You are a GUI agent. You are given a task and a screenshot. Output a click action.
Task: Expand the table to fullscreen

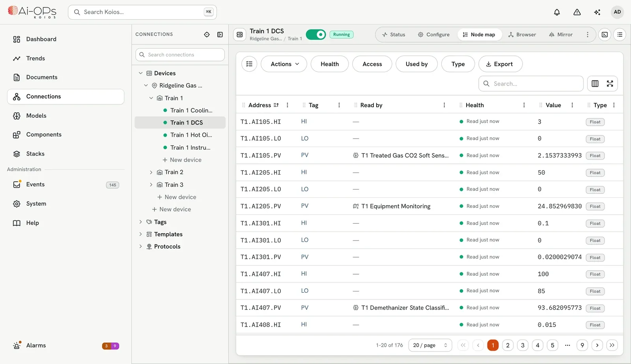tap(610, 84)
